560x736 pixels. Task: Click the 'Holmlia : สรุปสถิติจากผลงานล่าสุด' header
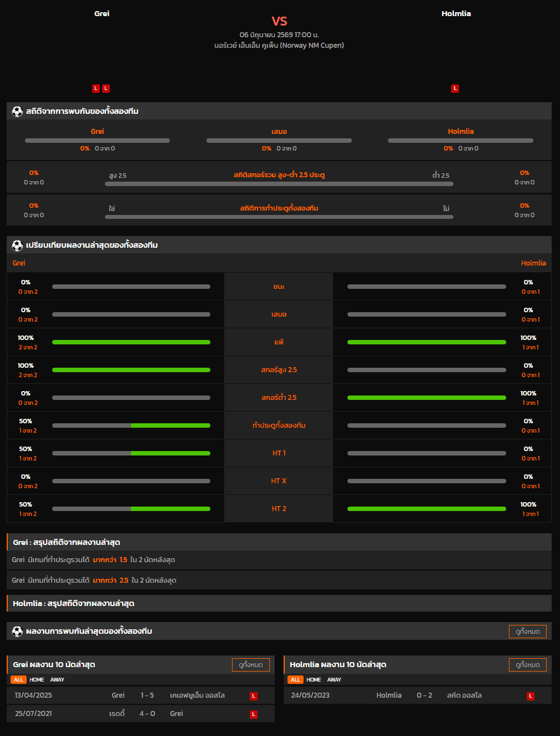tap(279, 603)
